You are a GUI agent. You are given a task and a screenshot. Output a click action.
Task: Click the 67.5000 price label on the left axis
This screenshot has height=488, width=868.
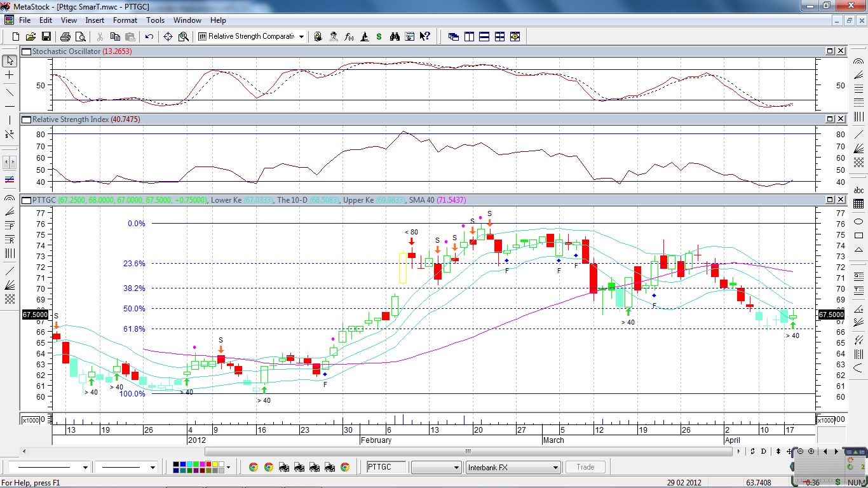(36, 315)
